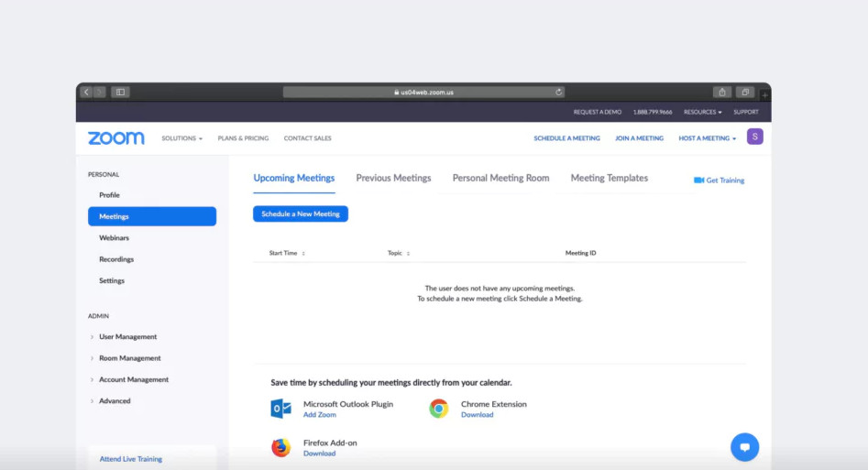This screenshot has height=470, width=868.
Task: Open the Meeting Templates tab
Action: pyautogui.click(x=610, y=178)
